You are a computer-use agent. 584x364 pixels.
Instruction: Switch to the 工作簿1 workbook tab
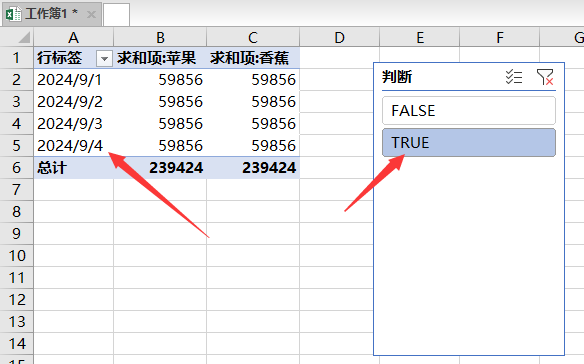[51, 14]
